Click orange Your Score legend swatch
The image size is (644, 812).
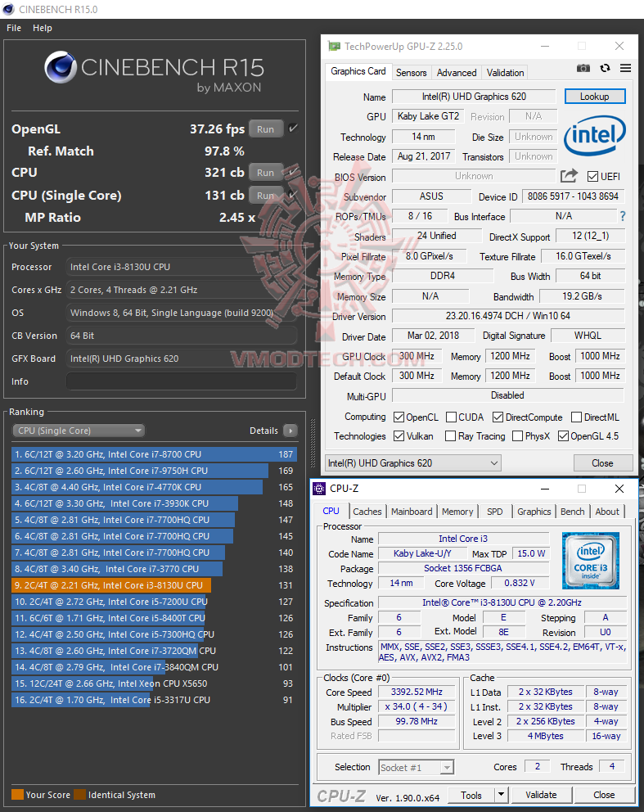click(17, 794)
